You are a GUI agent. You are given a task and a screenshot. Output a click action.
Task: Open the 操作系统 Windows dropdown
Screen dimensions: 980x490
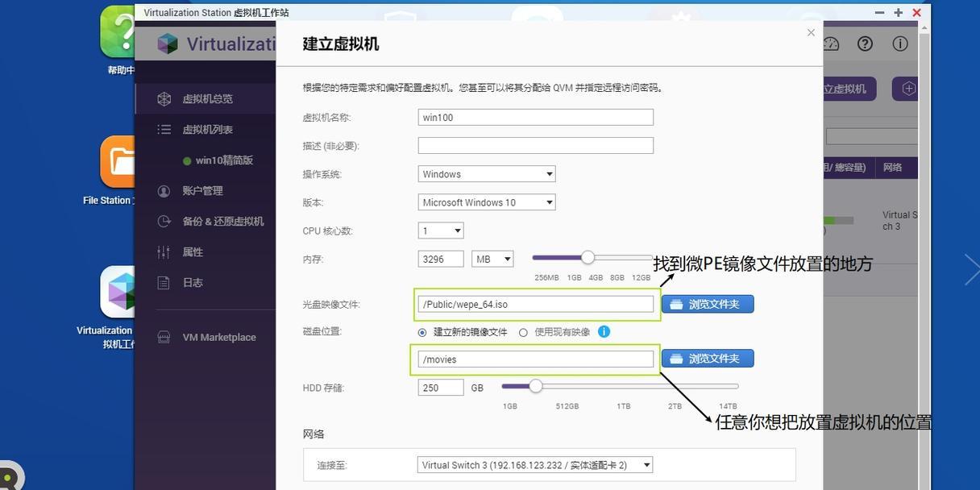[x=487, y=174]
